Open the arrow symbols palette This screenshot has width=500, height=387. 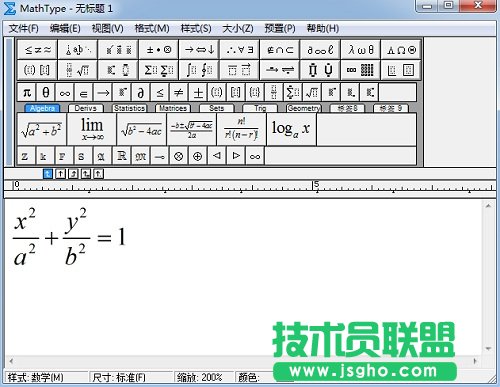(199, 50)
